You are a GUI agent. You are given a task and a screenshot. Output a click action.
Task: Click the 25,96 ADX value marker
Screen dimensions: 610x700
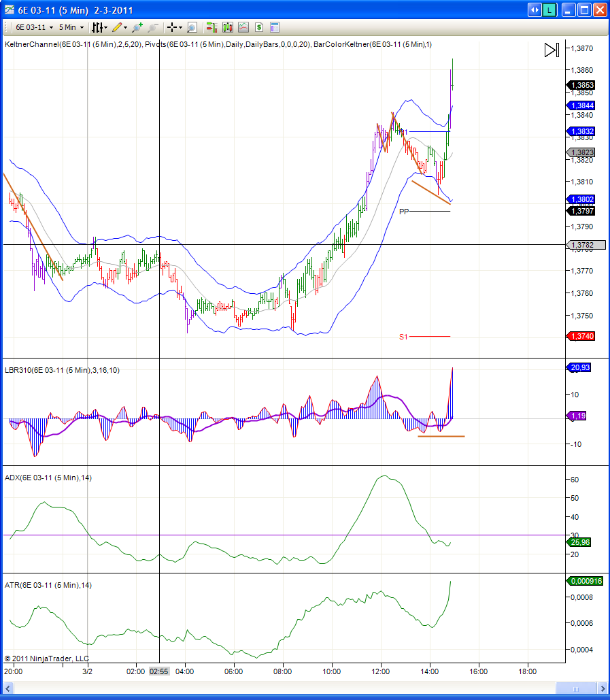pos(579,542)
